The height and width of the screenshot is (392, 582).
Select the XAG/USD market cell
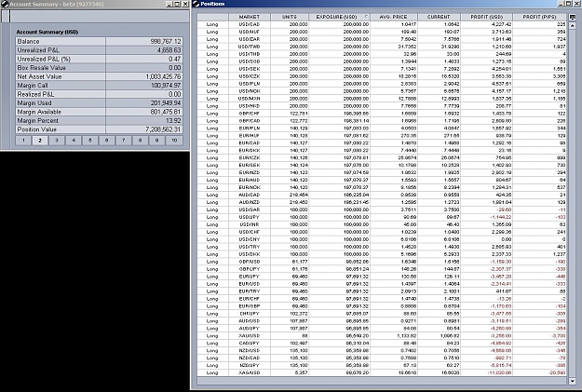(250, 372)
